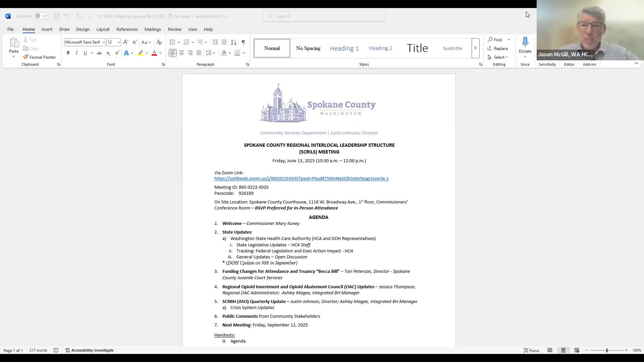Screen dimensions: 644x362
Task: Toggle Italic formatting button
Action: coord(76,53)
